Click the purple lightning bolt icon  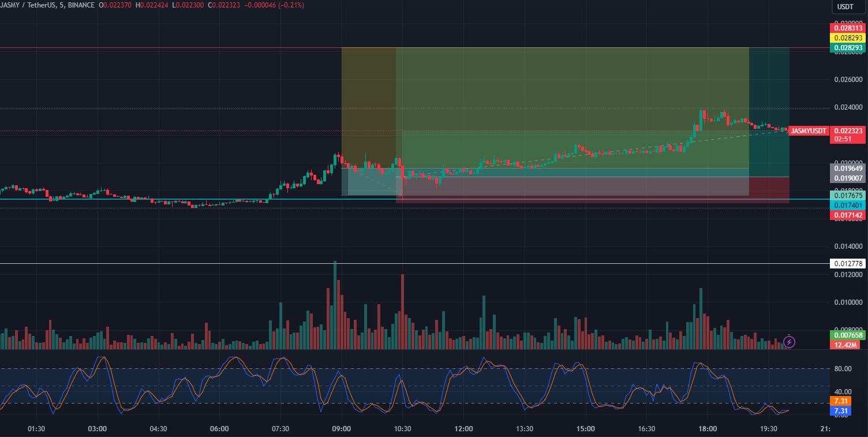point(790,341)
